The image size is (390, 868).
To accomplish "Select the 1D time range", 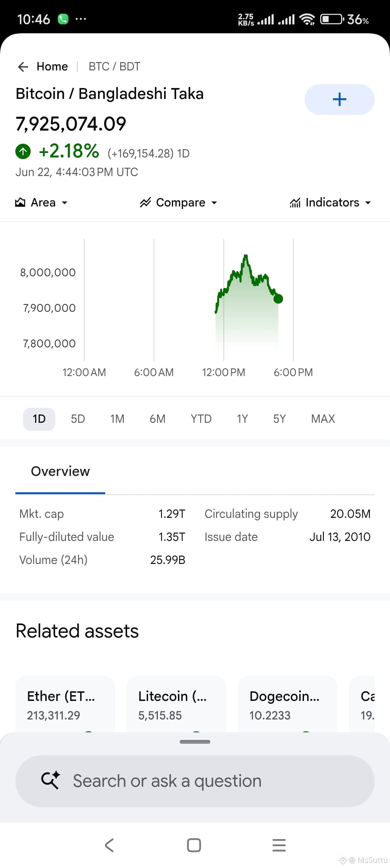I will [x=39, y=419].
